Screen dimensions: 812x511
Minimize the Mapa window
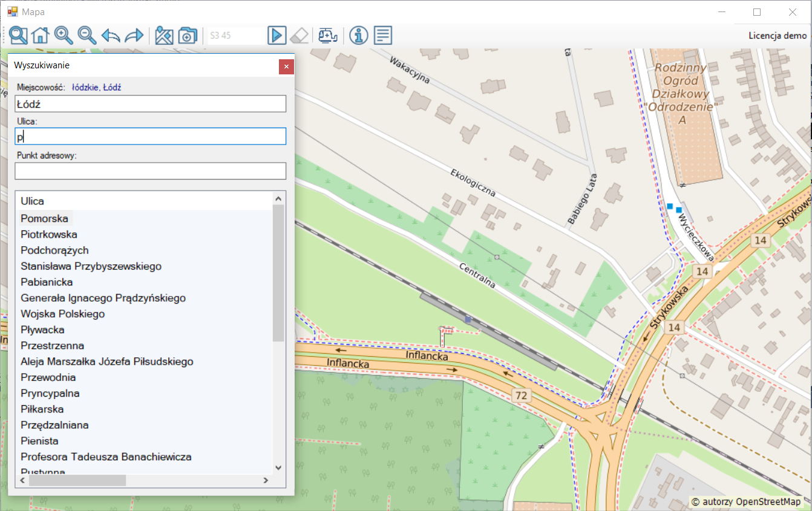721,11
